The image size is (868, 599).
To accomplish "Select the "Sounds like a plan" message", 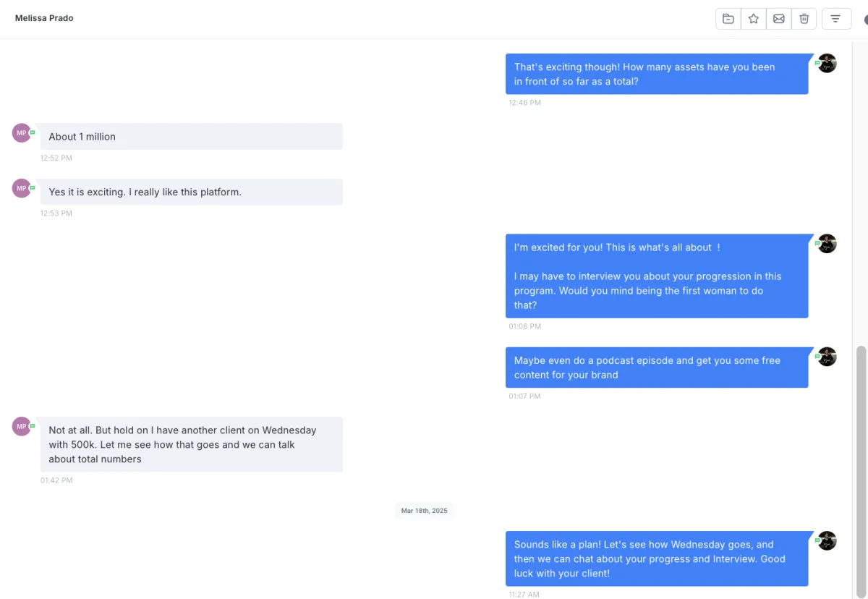I will click(x=656, y=558).
